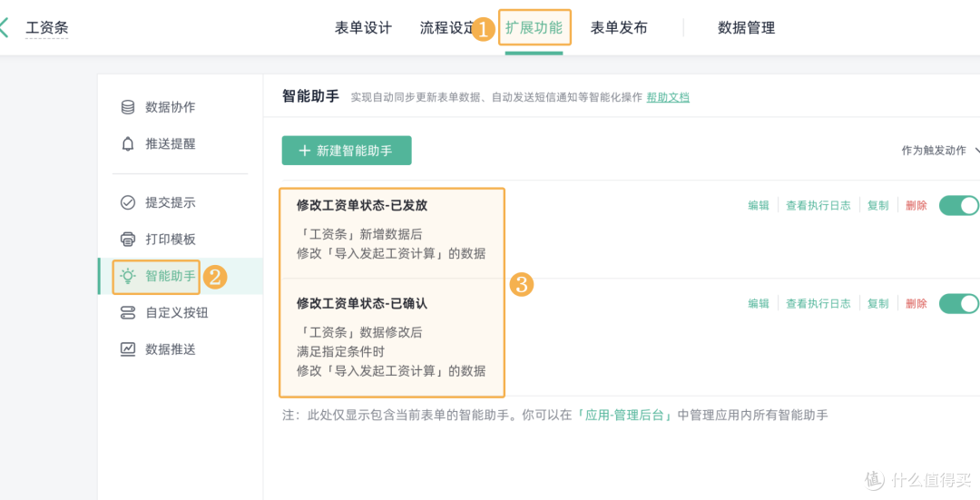Screen dimensions: 980x500
Task: Edit the 修改工资单状态-已发放 assistant
Action: coord(759,206)
